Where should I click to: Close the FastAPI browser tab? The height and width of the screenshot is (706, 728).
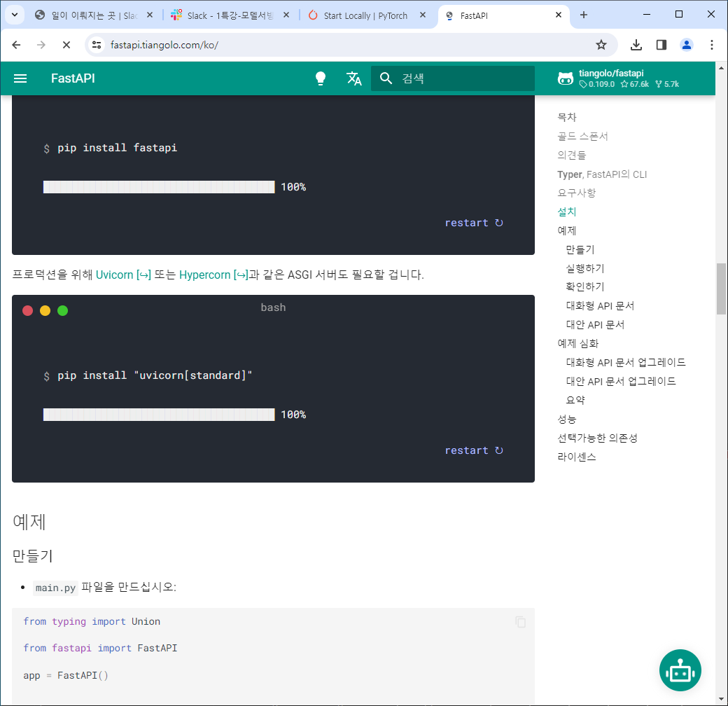click(559, 15)
